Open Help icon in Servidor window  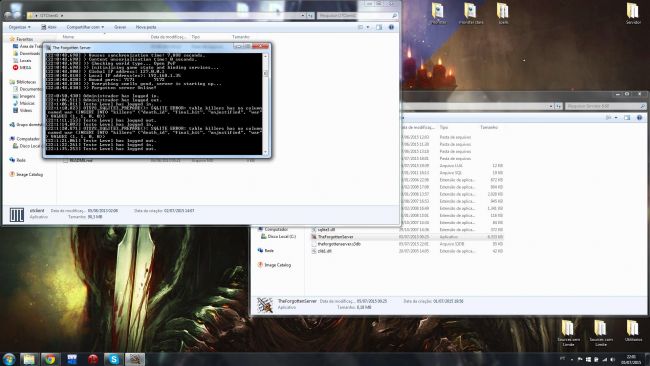[639, 118]
